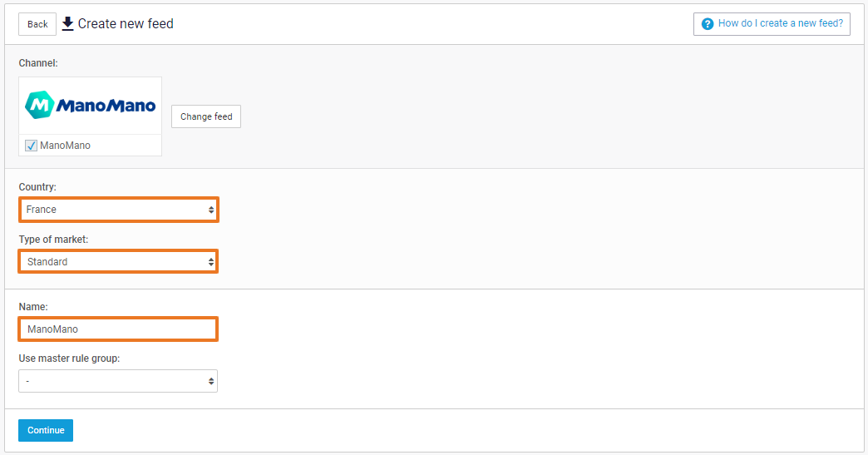Go back using the Back button
Screen dimensions: 868x455
37,24
